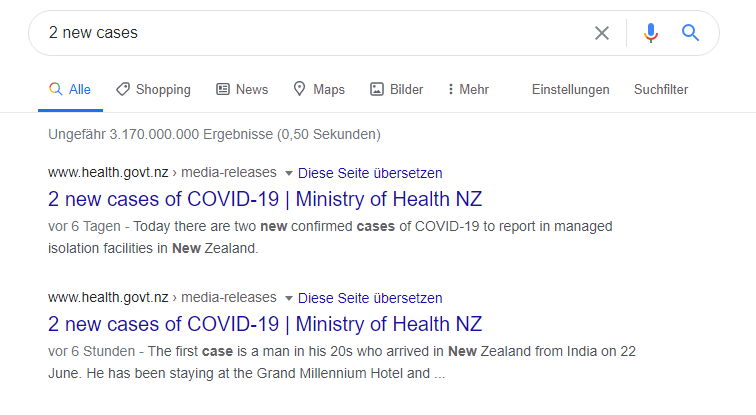Click the three-dot icon beside Mehr
Viewport: 756px width, 415px height.
pos(450,89)
